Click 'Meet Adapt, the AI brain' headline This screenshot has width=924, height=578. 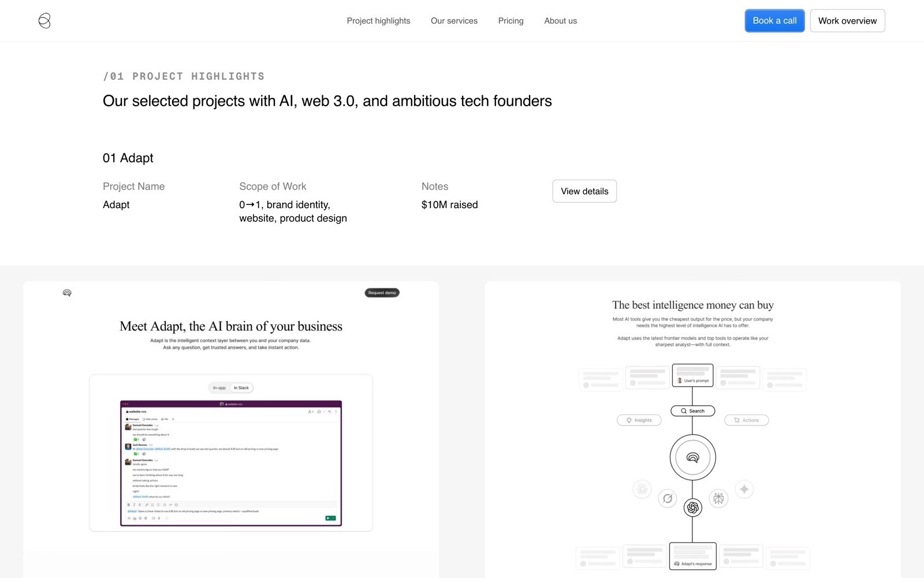231,326
